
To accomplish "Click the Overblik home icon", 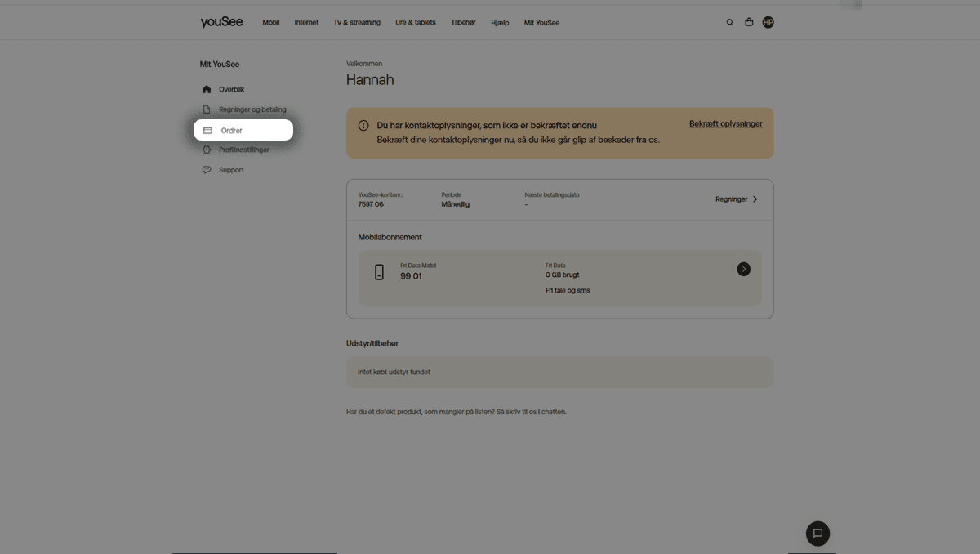I will (207, 90).
